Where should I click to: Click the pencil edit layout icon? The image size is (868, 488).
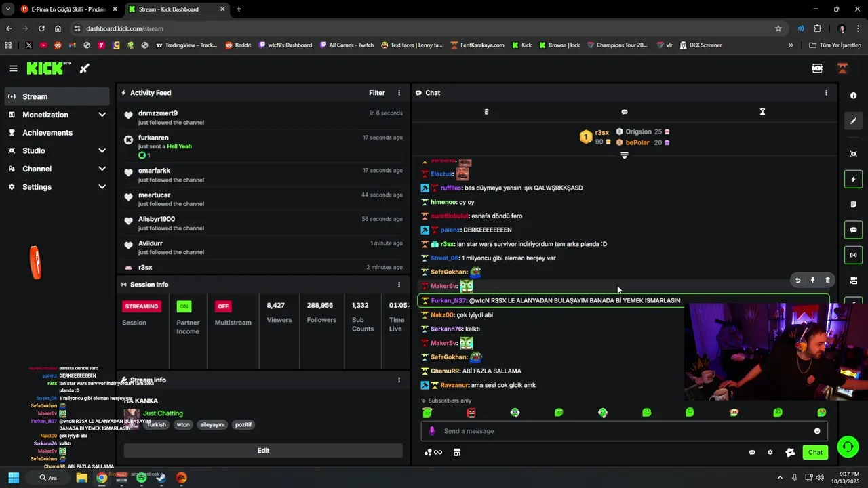pyautogui.click(x=853, y=121)
